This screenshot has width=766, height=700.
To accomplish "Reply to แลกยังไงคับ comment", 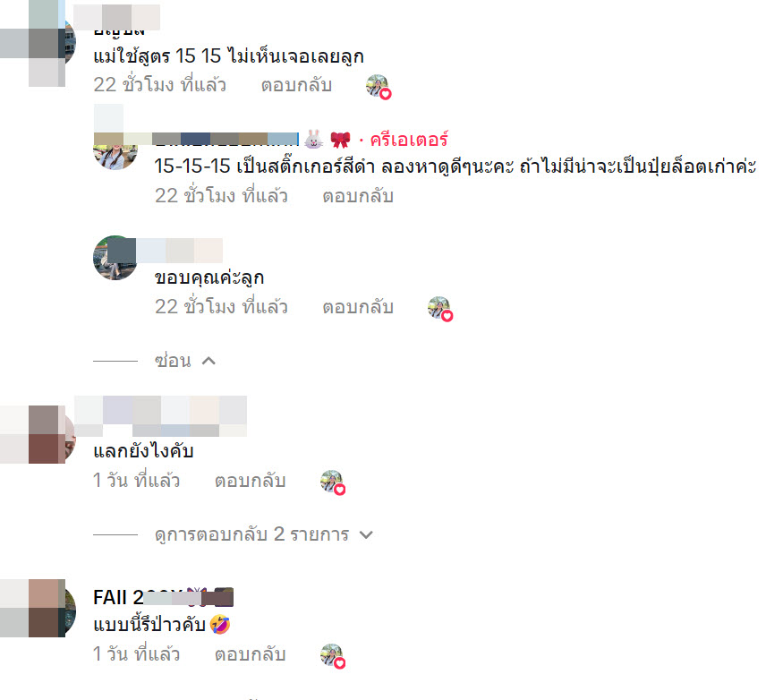I will (251, 481).
